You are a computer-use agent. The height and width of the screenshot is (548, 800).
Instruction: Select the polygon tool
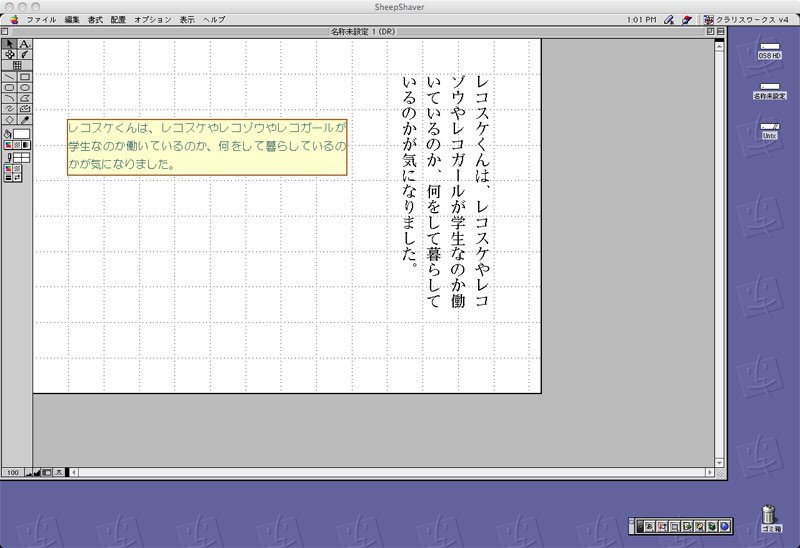point(24,98)
